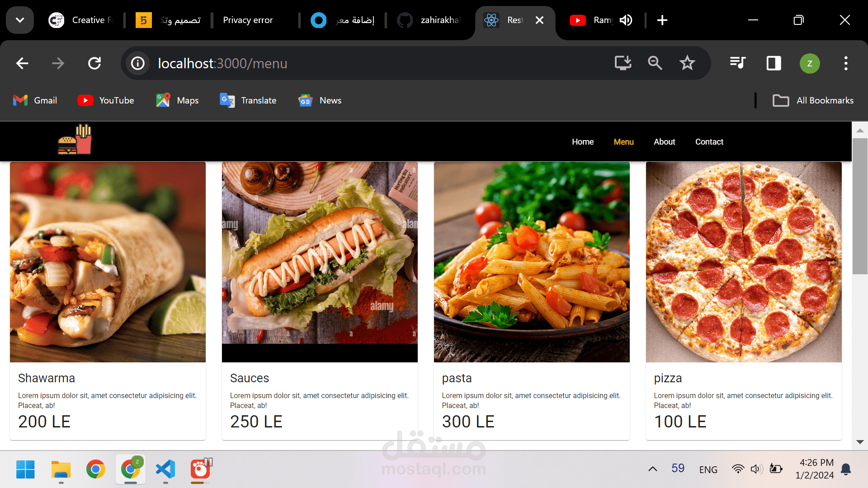Open the Contact navigation link
Image resolution: width=868 pixels, height=488 pixels.
click(x=709, y=142)
